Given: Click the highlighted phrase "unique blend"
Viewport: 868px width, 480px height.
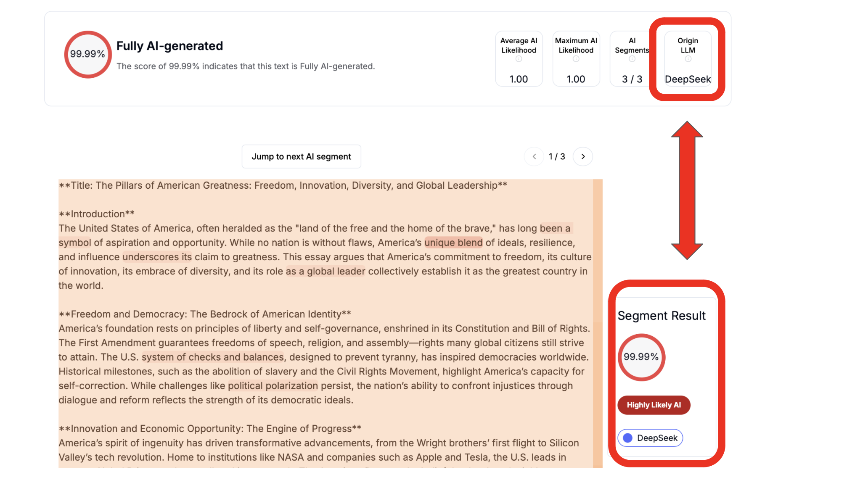Looking at the screenshot, I should click(453, 243).
